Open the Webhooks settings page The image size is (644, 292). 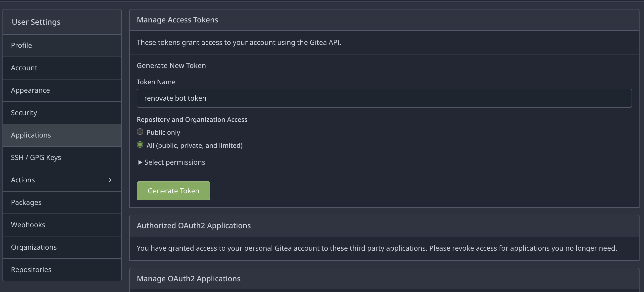tap(28, 225)
